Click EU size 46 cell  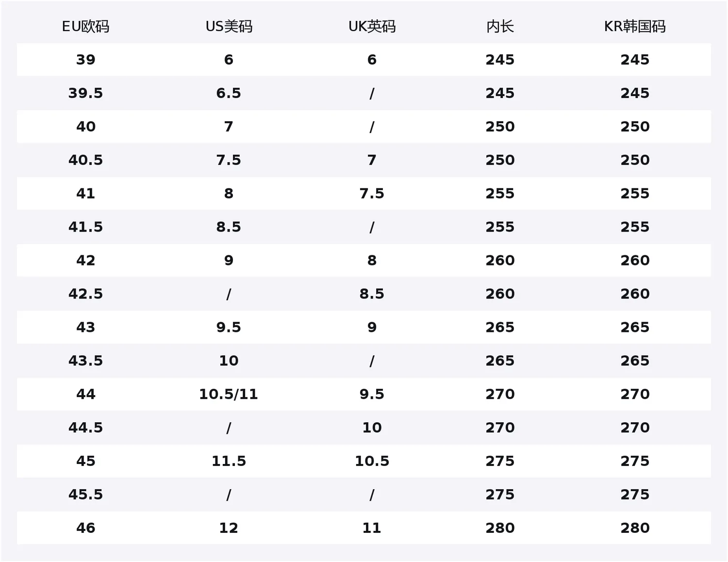(x=85, y=528)
